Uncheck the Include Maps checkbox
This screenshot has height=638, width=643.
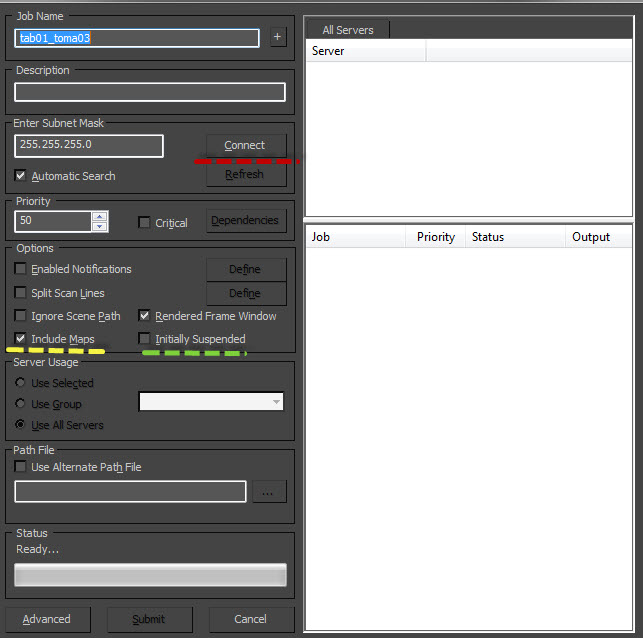(20, 338)
